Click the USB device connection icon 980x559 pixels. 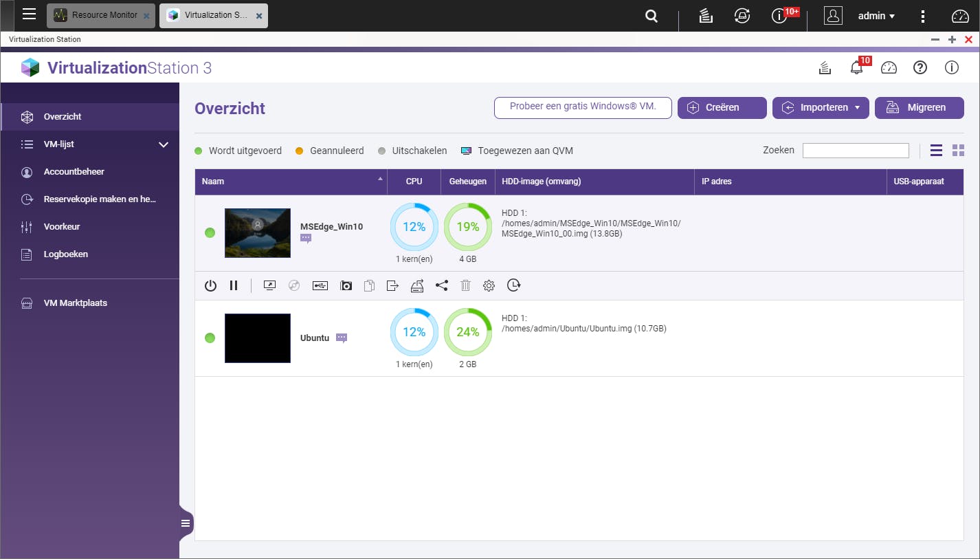click(x=320, y=285)
